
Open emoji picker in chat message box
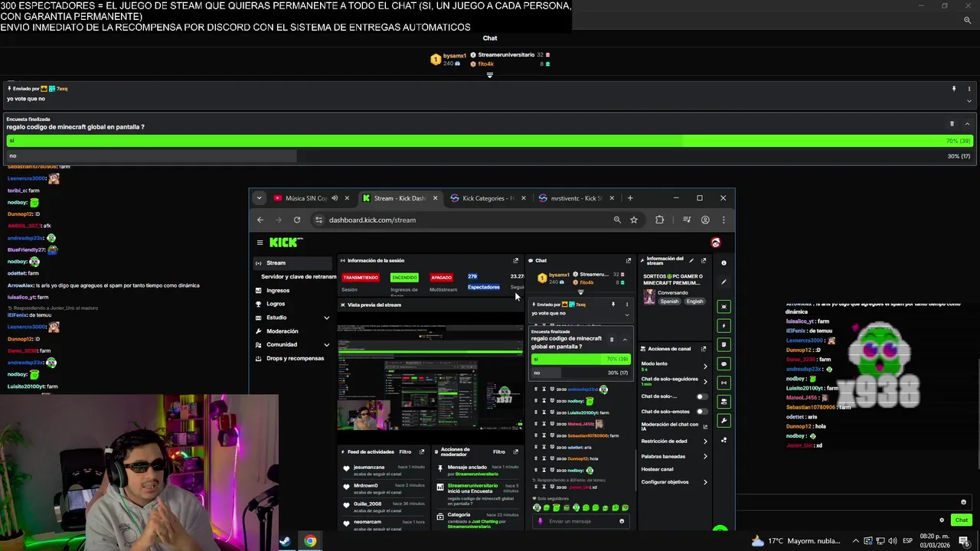(621, 521)
